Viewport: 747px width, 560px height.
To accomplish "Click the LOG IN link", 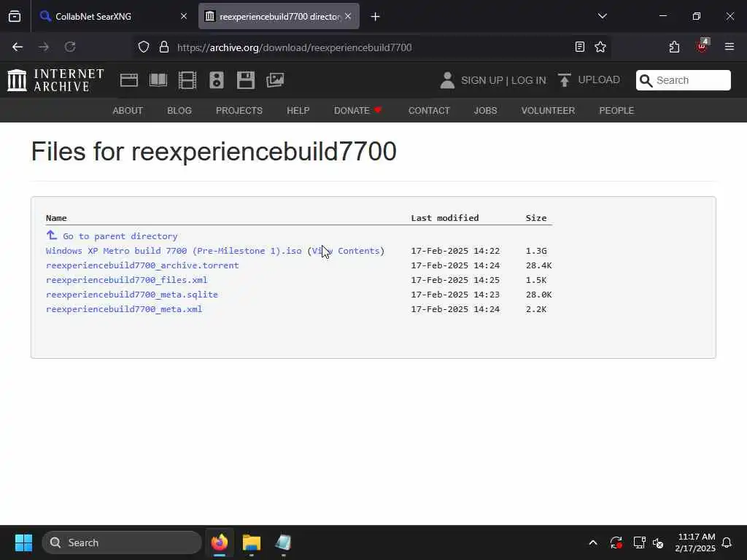I will click(x=528, y=80).
